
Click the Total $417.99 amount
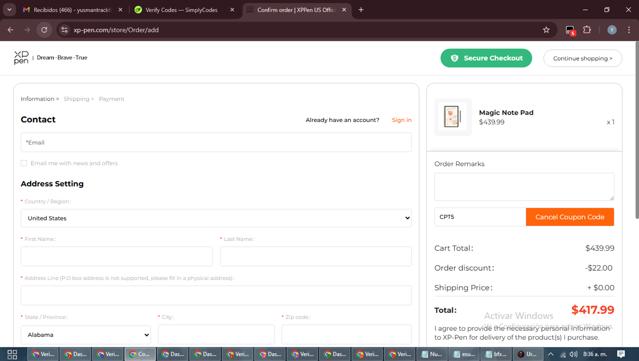click(593, 310)
